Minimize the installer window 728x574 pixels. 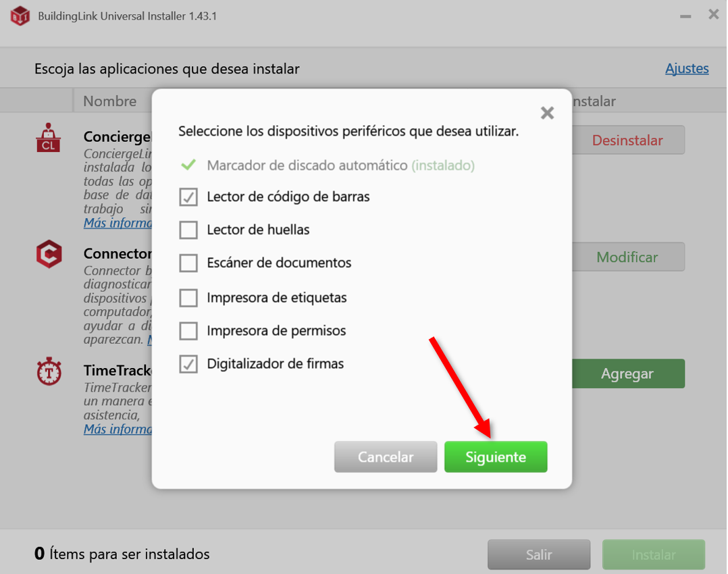pos(685,16)
